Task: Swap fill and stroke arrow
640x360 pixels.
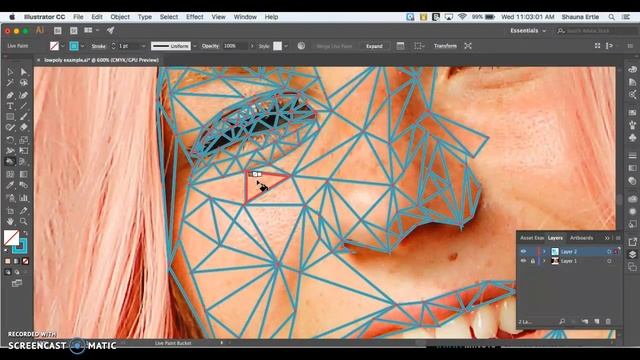Action: (x=25, y=233)
